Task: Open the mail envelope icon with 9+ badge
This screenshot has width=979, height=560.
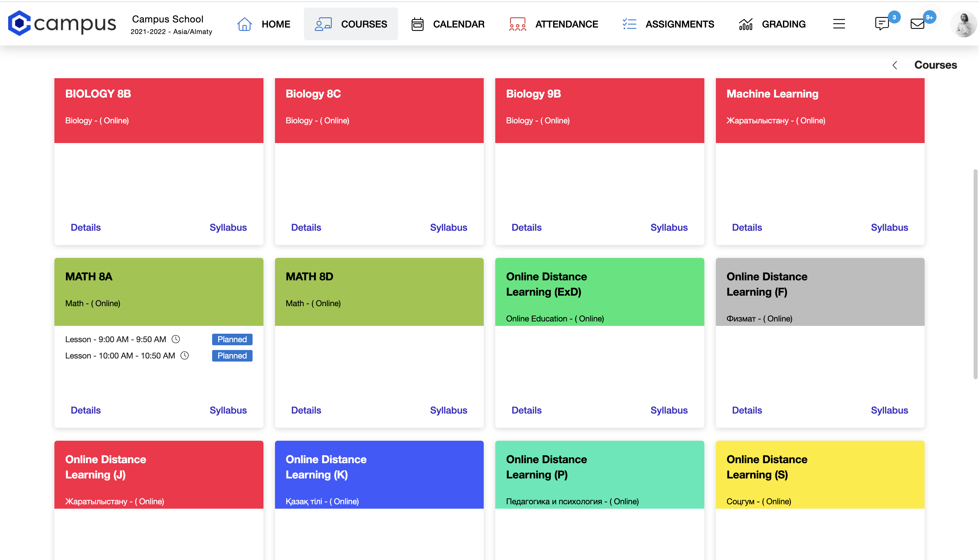Action: coord(917,24)
